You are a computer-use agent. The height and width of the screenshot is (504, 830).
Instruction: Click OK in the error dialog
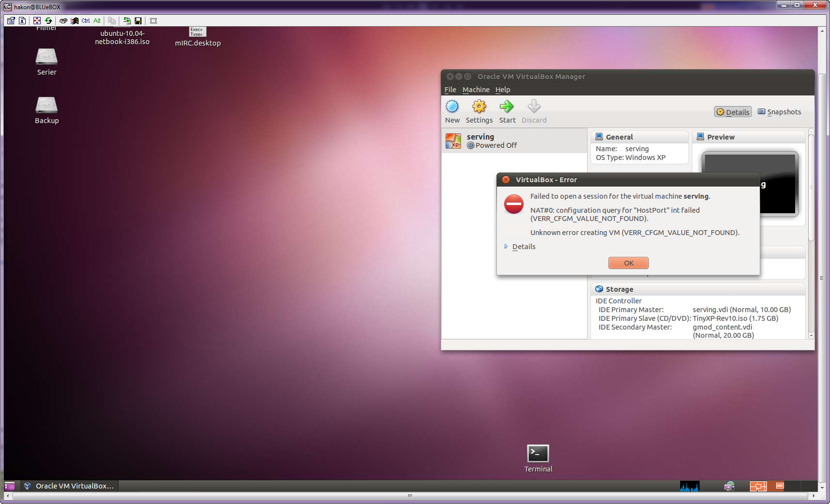(628, 263)
